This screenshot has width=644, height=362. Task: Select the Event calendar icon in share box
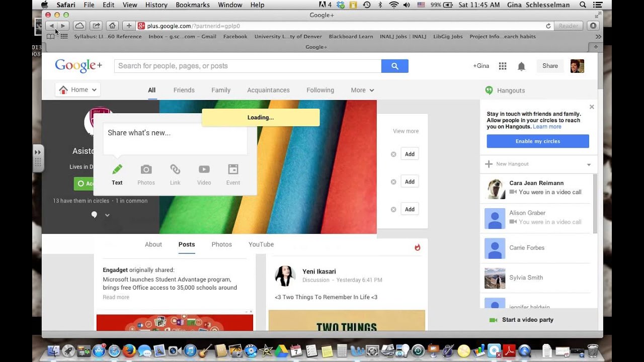click(233, 169)
